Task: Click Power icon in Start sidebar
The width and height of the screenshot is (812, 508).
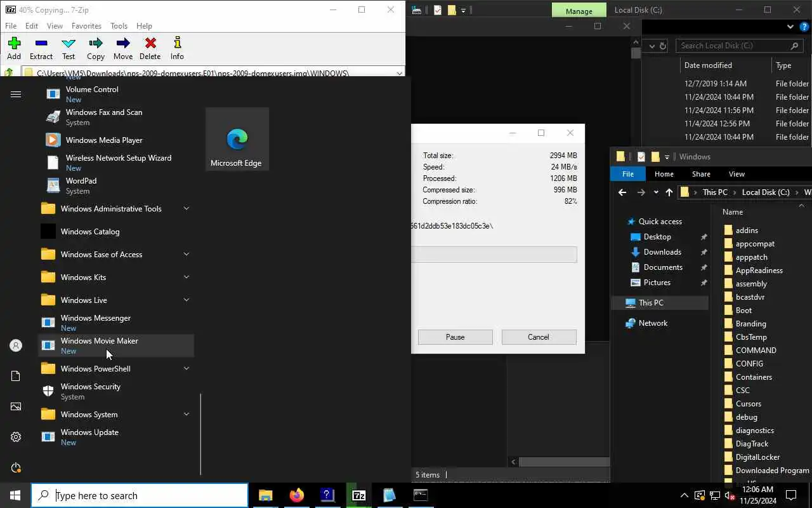Action: 16,467
